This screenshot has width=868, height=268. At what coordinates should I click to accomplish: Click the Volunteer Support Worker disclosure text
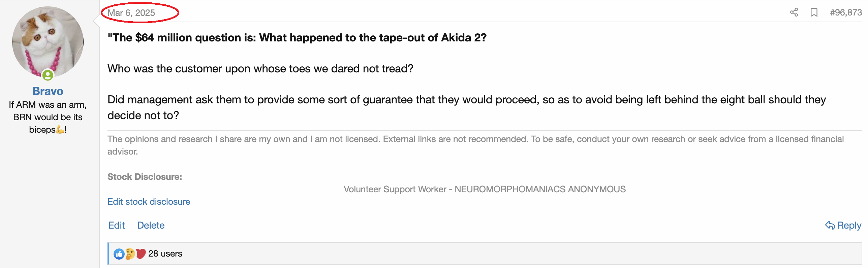coord(484,189)
